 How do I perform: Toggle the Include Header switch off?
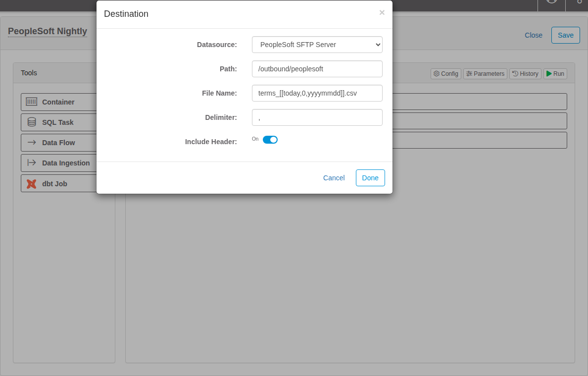[x=270, y=140]
